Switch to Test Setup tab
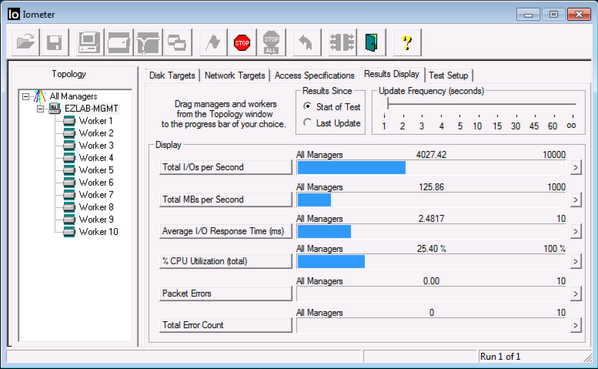The image size is (598, 369). point(448,75)
